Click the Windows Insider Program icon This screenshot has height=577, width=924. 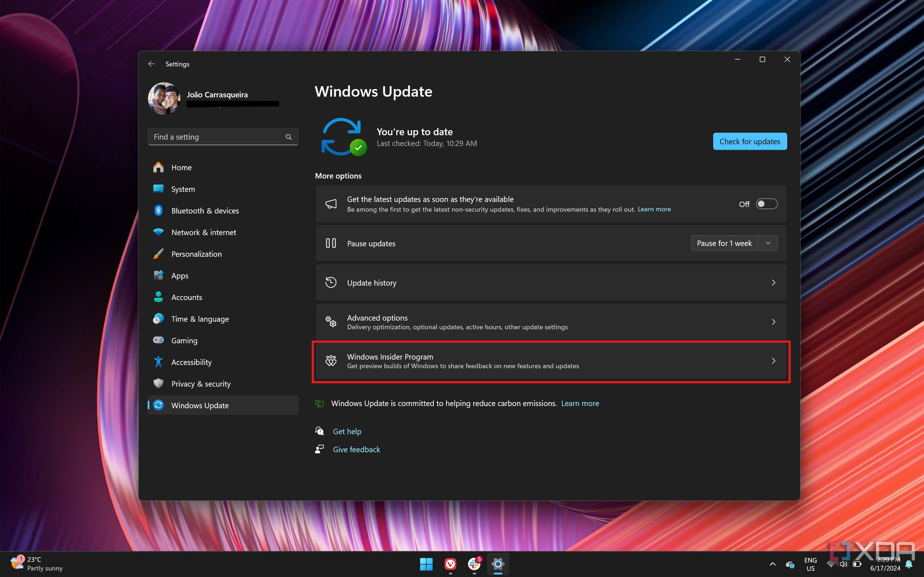point(331,360)
